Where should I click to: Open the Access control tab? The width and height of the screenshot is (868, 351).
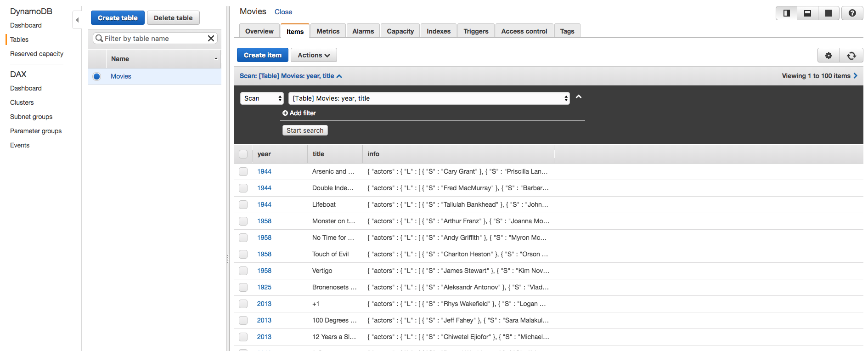[524, 31]
